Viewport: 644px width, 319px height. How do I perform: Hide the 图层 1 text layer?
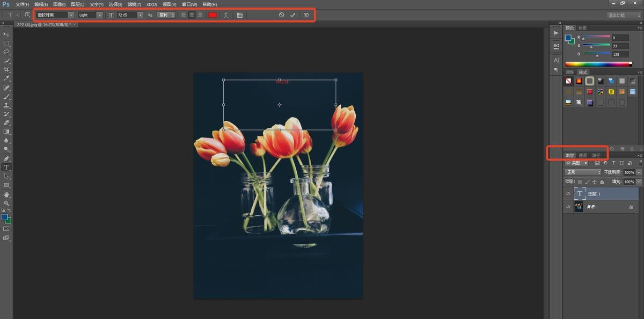pyautogui.click(x=568, y=194)
